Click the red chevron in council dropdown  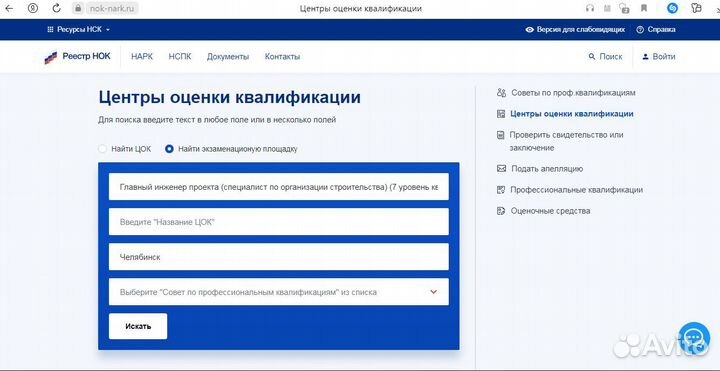(433, 292)
